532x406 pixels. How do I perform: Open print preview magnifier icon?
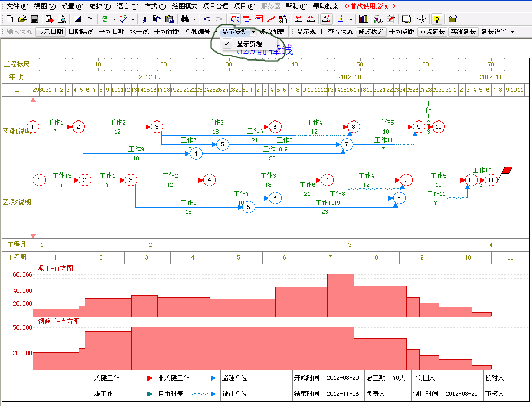(x=62, y=19)
